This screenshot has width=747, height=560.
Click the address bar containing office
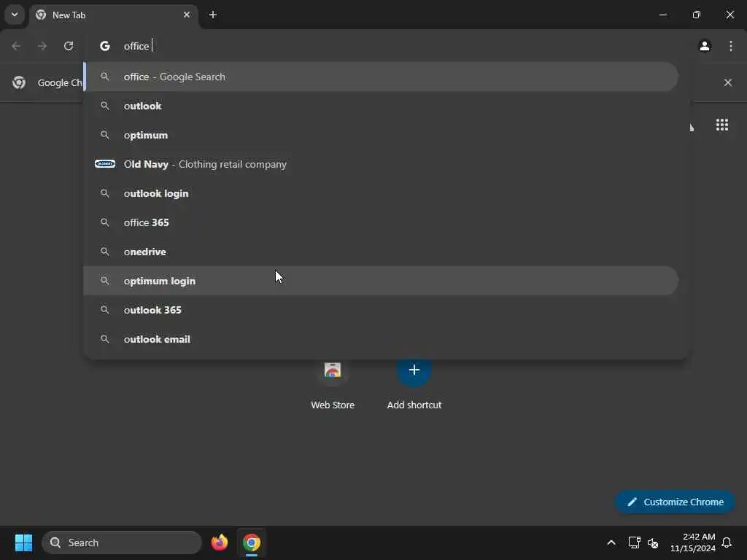(386, 46)
